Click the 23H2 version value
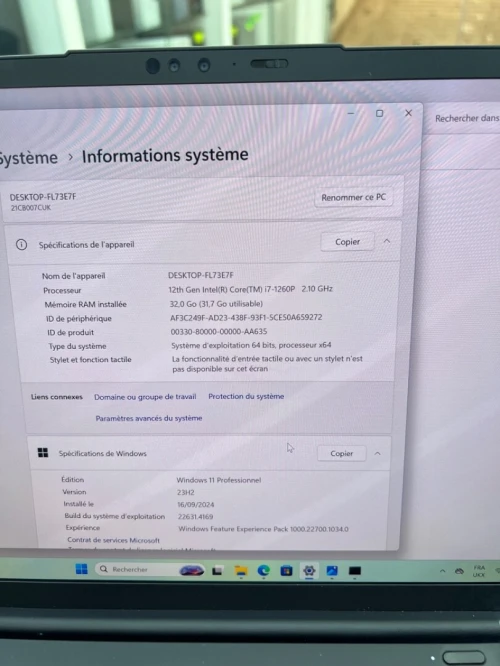Screen dimensions: 500x666 tap(186, 492)
